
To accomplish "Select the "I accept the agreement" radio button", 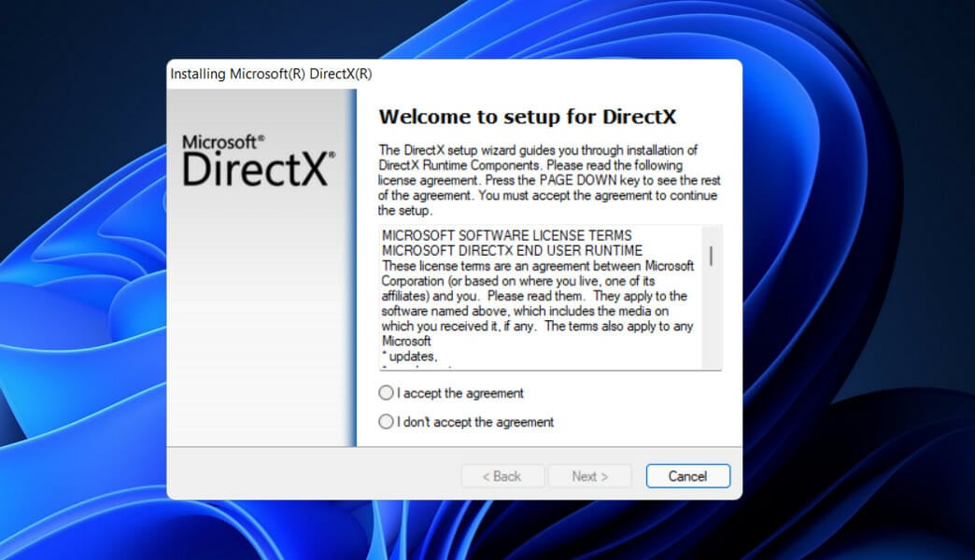I will pyautogui.click(x=386, y=393).
